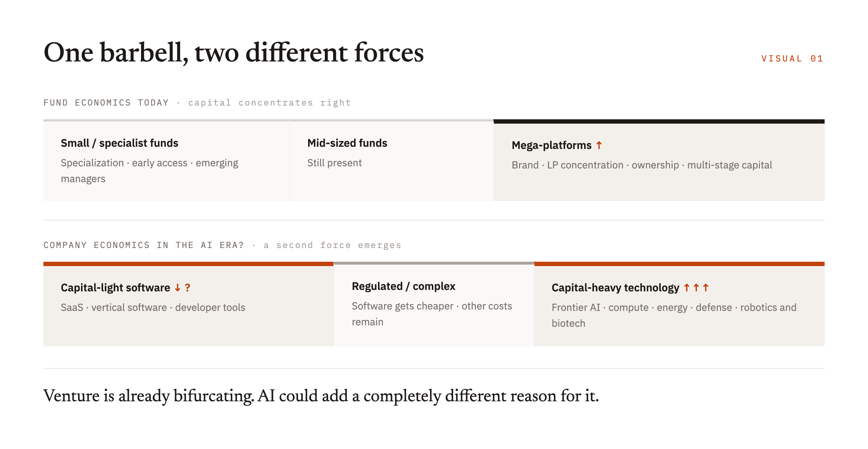Click the FUND ECONOMICS TODAY section label
The height and width of the screenshot is (449, 868).
coord(106,103)
